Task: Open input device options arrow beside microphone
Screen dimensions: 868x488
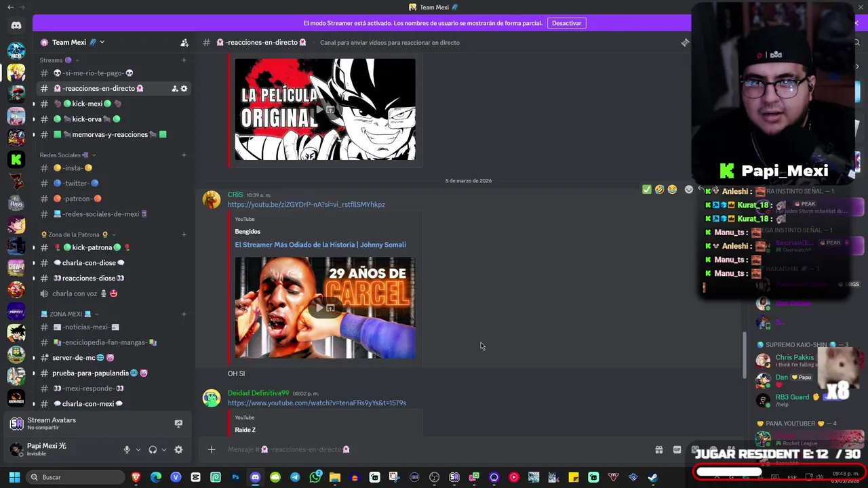Action: [138, 449]
